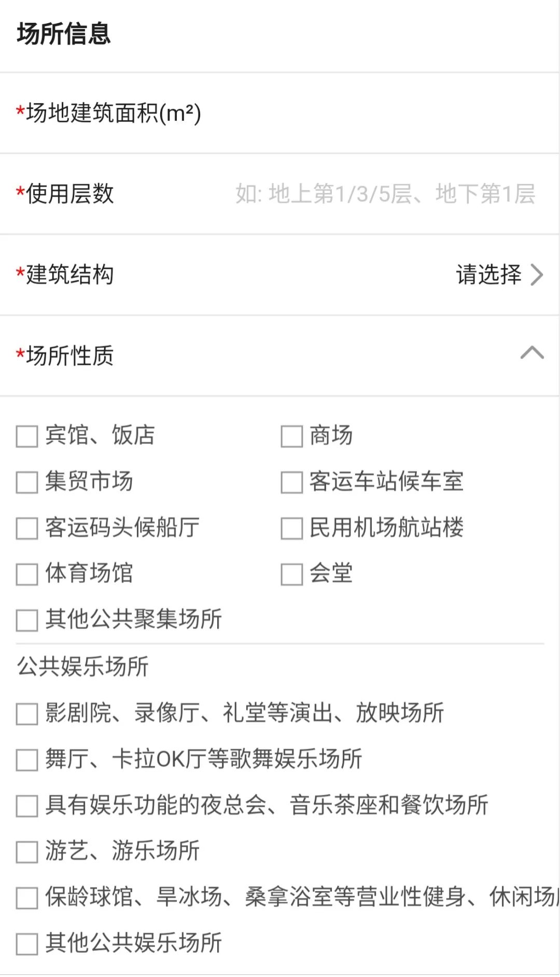Select the 保龄球馆、旱冰场 checkbox
This screenshot has height=977, width=560.
click(x=27, y=898)
